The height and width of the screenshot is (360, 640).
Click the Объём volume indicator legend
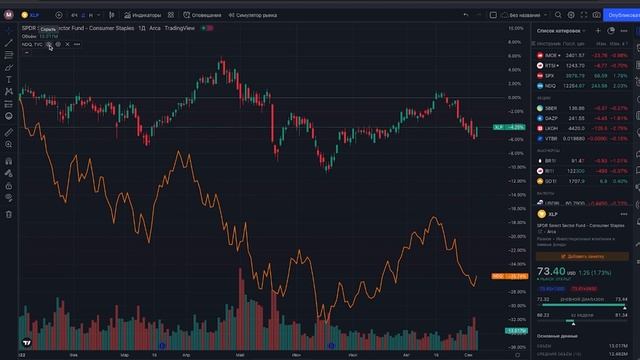[39, 36]
